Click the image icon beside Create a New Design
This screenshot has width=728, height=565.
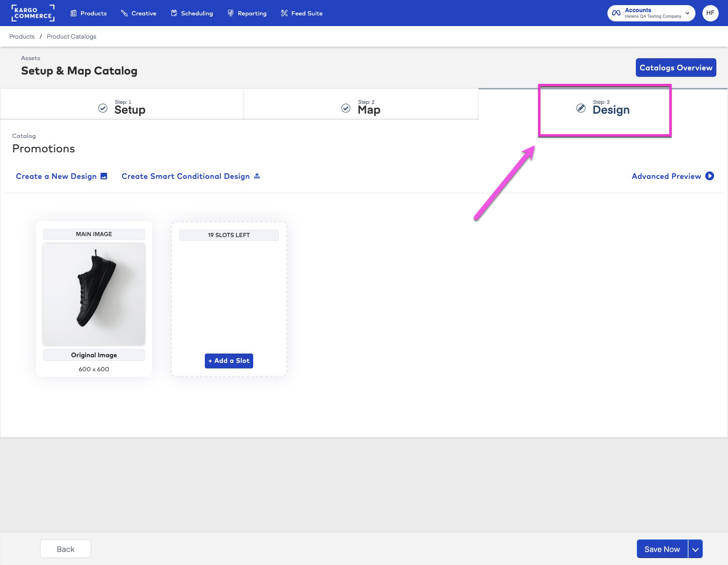(103, 176)
